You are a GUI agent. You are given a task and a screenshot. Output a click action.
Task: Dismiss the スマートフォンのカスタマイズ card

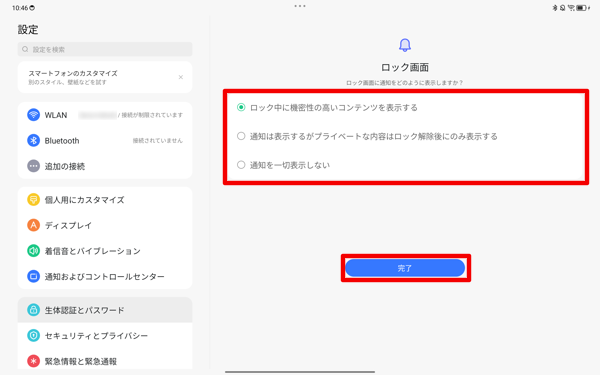(x=181, y=77)
